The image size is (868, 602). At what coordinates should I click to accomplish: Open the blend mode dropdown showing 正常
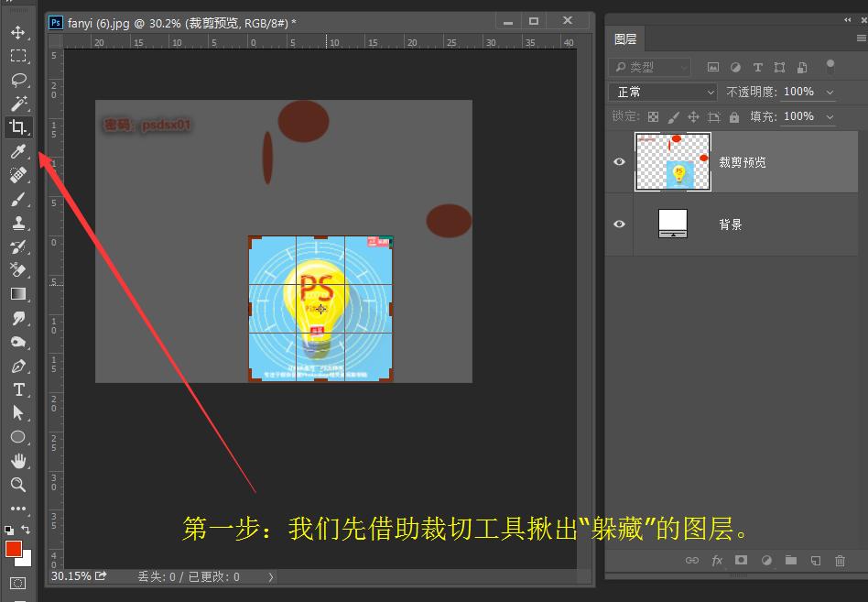[662, 92]
